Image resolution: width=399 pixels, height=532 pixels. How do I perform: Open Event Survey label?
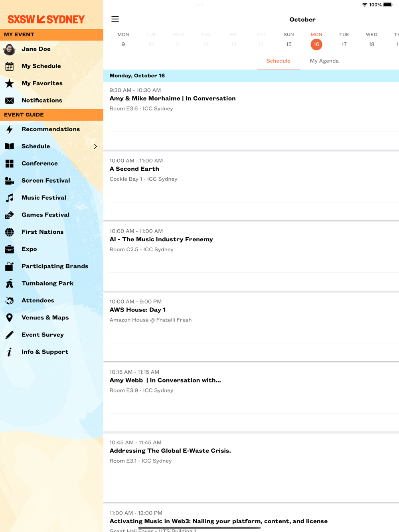click(x=43, y=335)
